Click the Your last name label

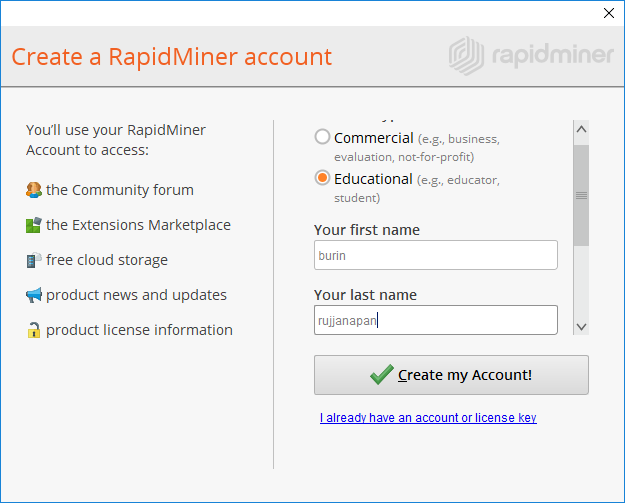click(365, 295)
